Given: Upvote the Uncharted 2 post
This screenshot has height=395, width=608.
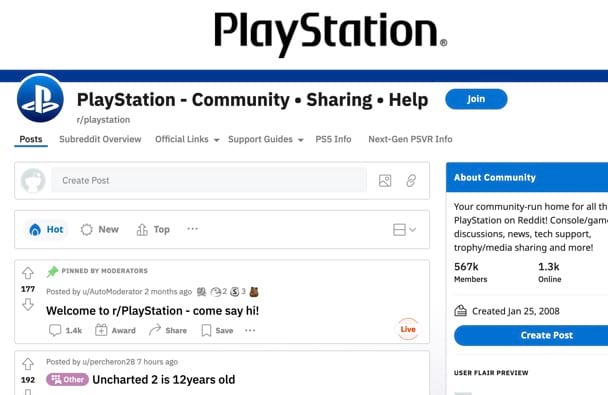Looking at the screenshot, I should click(28, 364).
